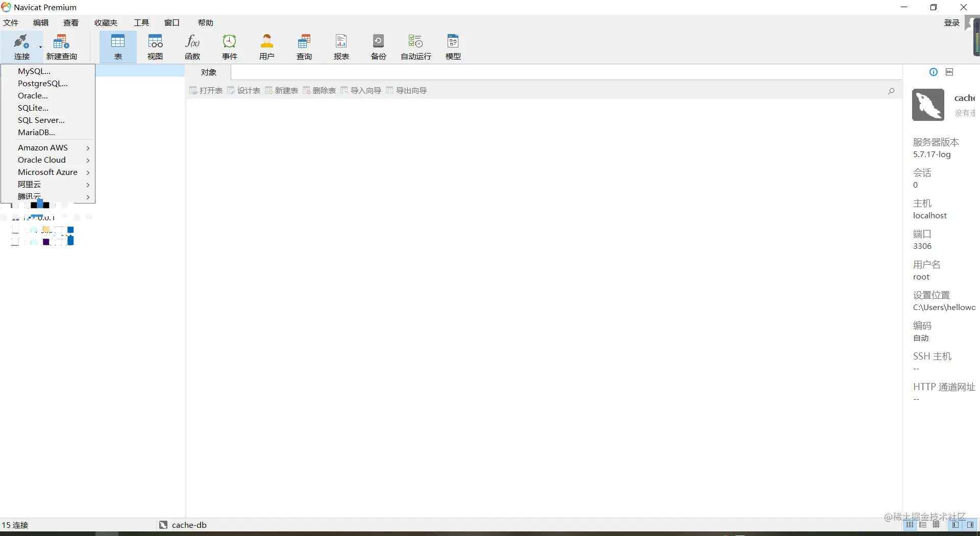The height and width of the screenshot is (536, 980).
Task: Switch to icon grid view in status bar
Action: click(x=910, y=525)
